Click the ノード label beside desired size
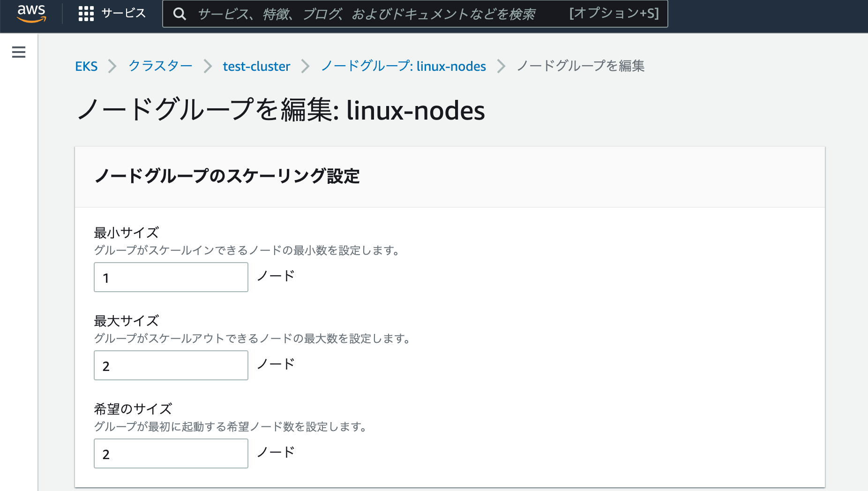 tap(275, 452)
